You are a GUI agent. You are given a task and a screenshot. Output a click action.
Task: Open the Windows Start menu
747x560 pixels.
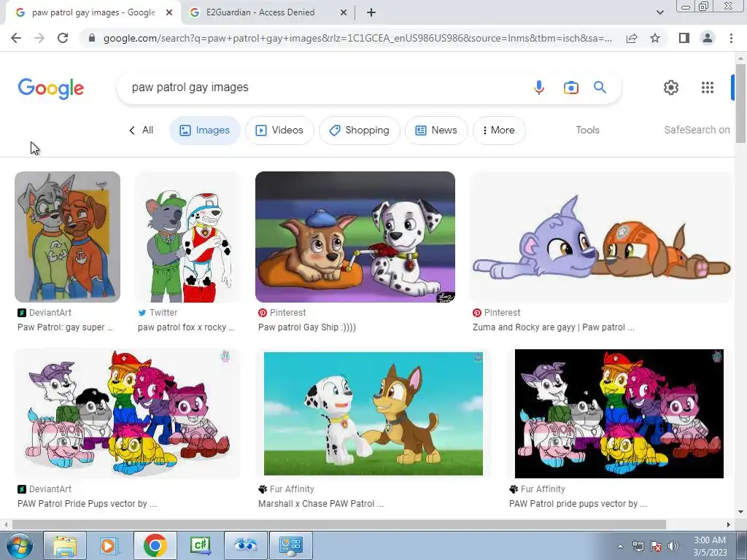[x=19, y=545]
